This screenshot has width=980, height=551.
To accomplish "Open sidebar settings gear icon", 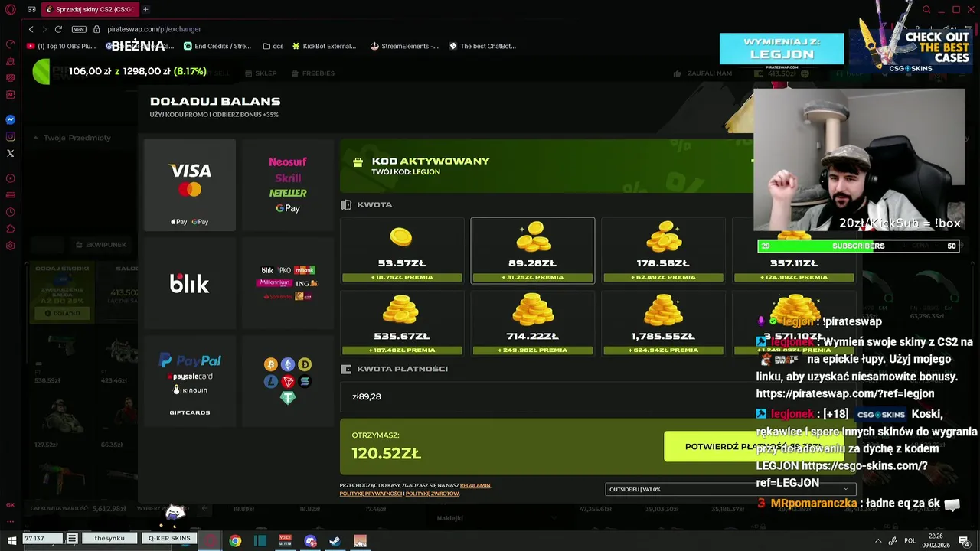I will pos(11,246).
